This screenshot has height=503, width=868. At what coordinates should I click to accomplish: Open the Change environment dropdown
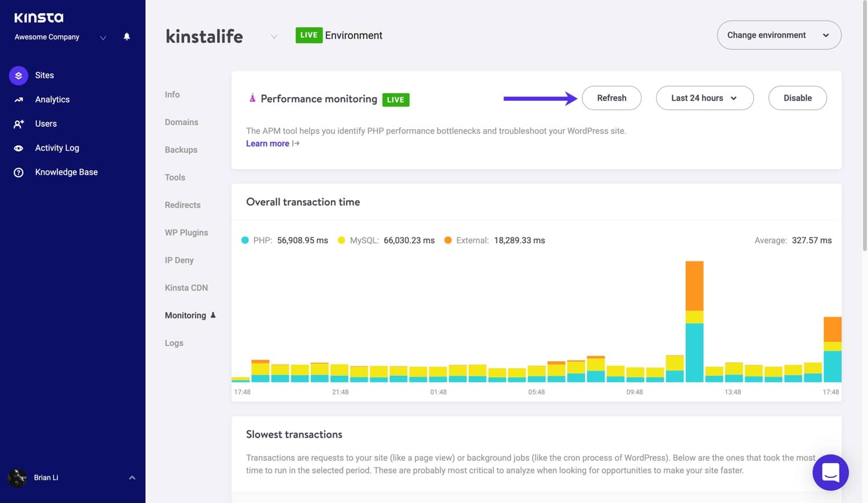(x=779, y=35)
